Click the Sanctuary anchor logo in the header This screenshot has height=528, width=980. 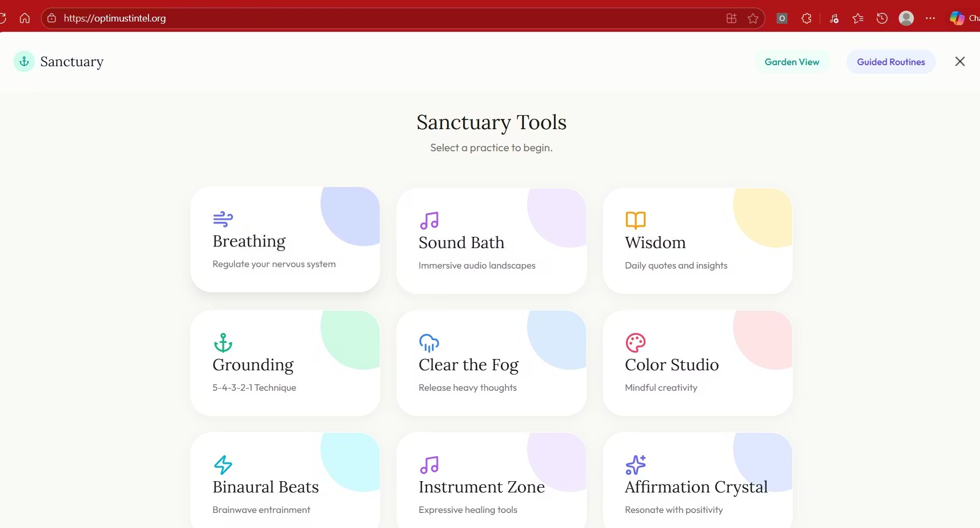[x=23, y=61]
